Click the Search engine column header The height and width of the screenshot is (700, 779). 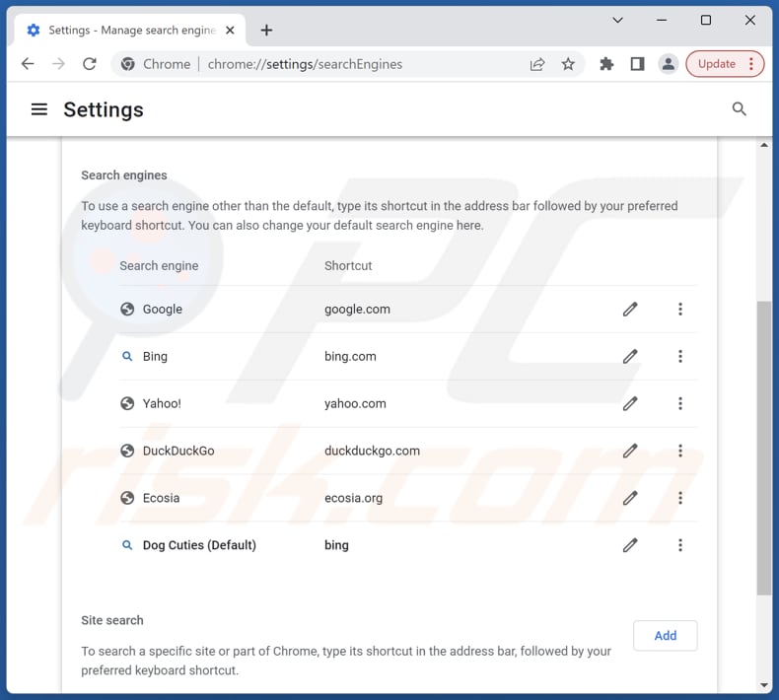(x=159, y=266)
